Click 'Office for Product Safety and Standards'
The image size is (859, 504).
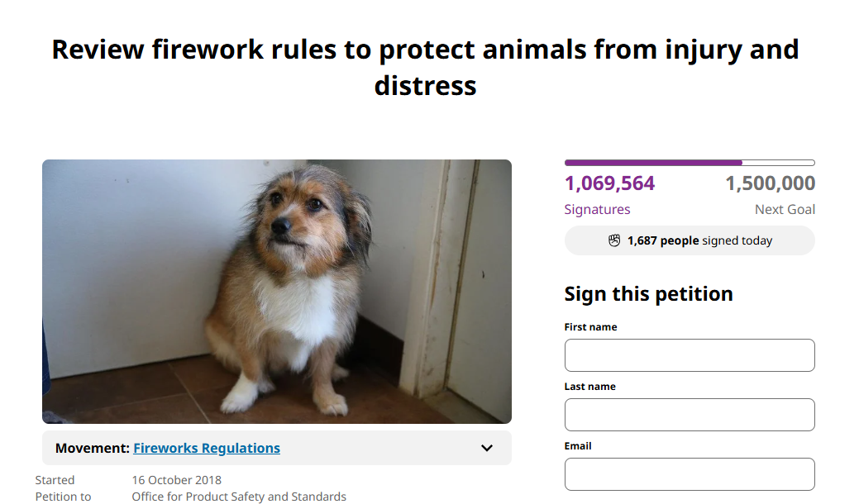point(238,496)
